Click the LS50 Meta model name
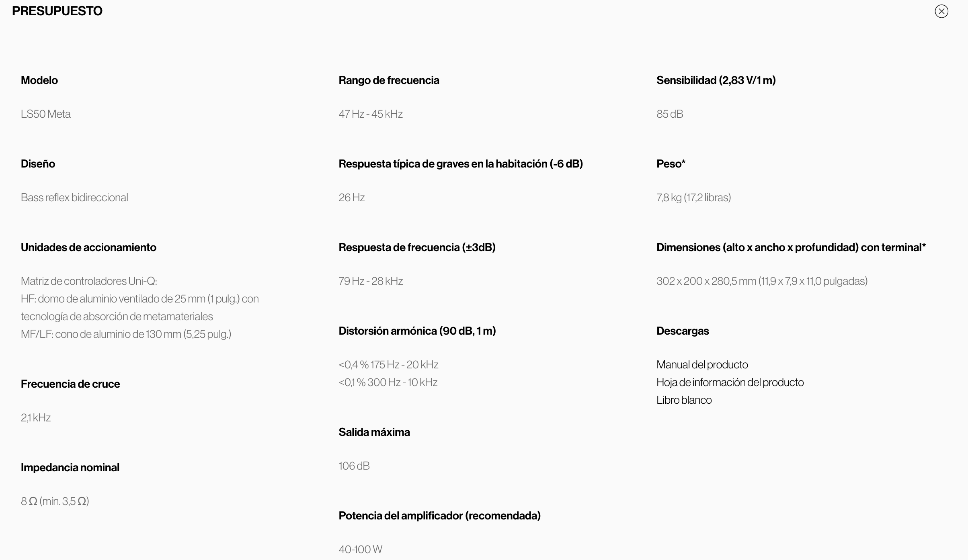 coord(45,114)
